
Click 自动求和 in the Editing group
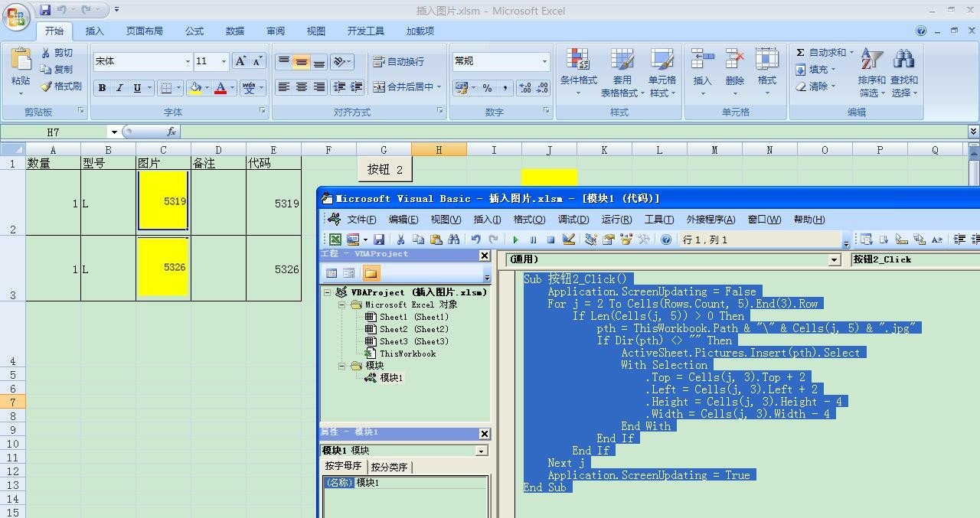coord(825,52)
